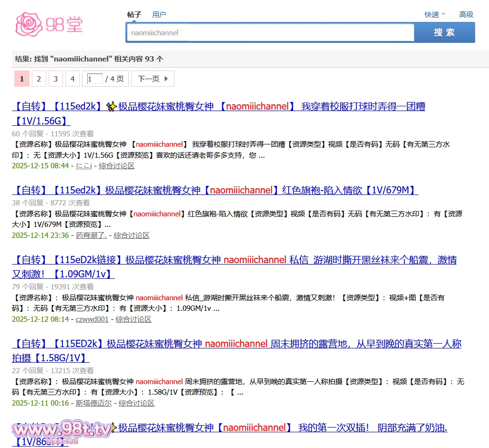Open the 快速 search mode dropdown arrow

pos(444,14)
